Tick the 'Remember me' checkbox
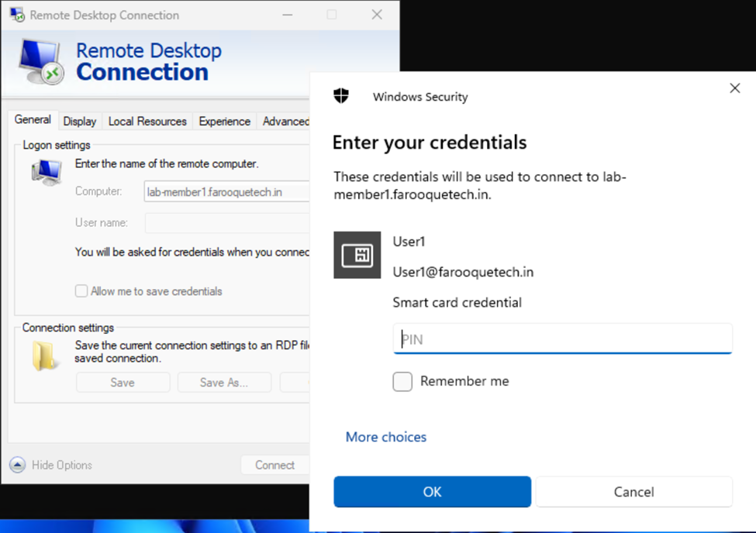Viewport: 756px width, 533px height. (x=402, y=382)
